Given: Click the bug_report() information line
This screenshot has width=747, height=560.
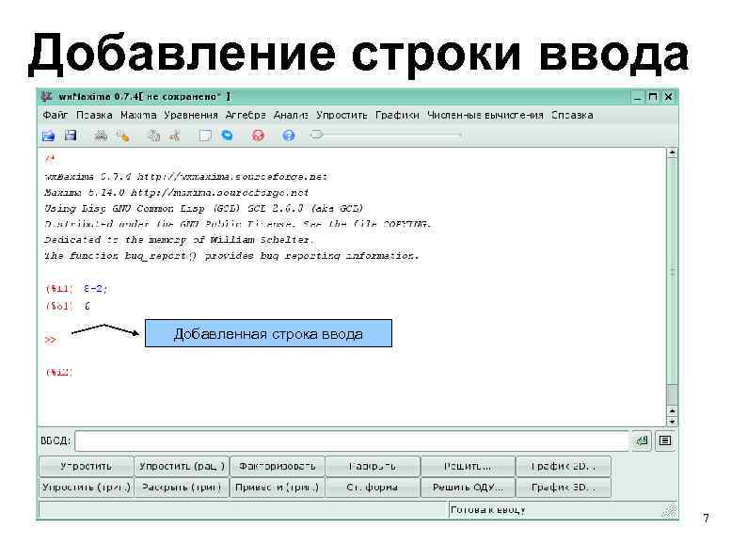Looking at the screenshot, I should click(x=231, y=256).
